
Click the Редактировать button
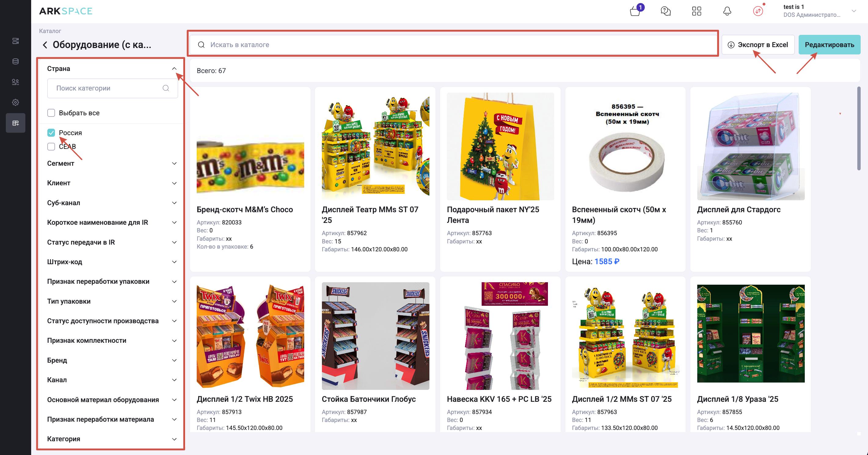pyautogui.click(x=829, y=45)
